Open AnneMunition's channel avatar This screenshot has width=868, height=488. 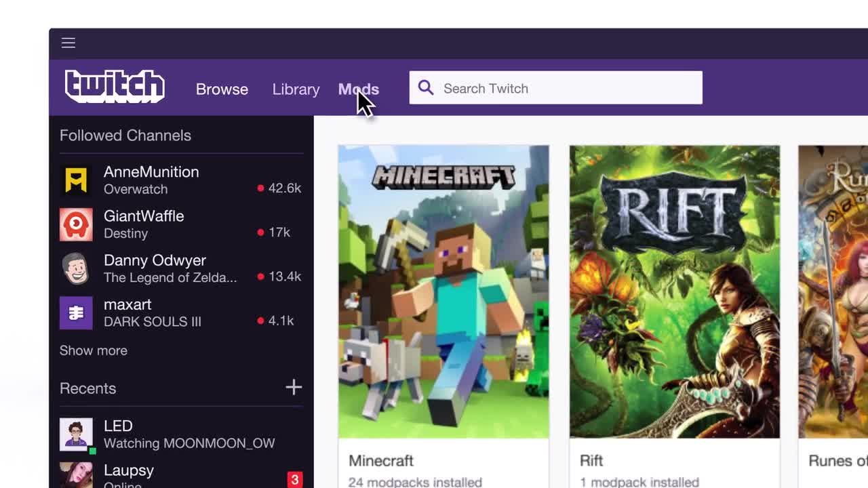pyautogui.click(x=76, y=180)
